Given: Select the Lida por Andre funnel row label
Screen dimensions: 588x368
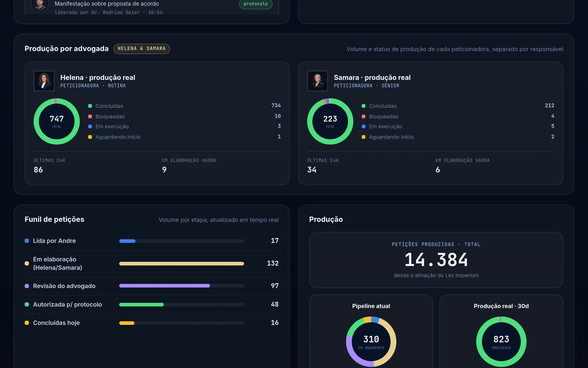Looking at the screenshot, I should click(54, 241).
